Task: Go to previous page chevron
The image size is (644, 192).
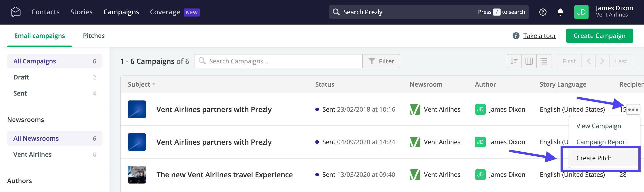Action: (589, 61)
